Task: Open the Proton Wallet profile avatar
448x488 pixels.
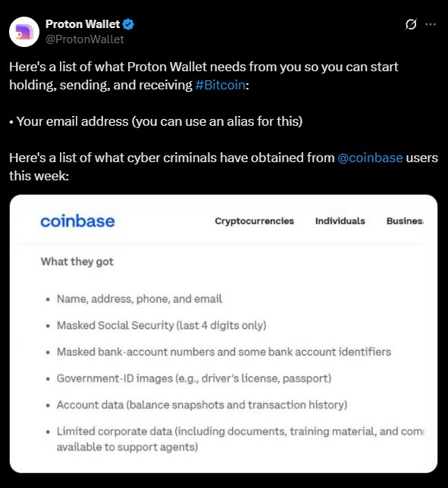Action: coord(24,32)
